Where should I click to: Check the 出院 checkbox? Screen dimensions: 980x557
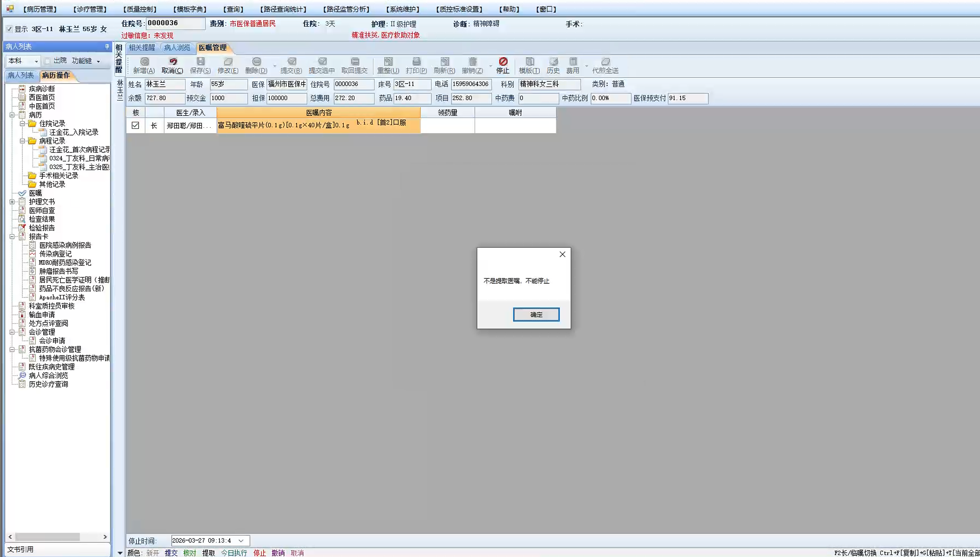(48, 61)
